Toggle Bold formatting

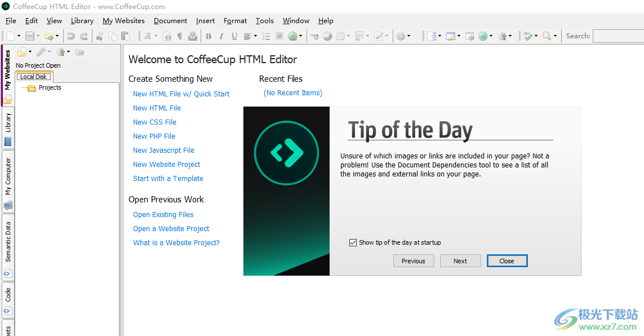[x=208, y=36]
